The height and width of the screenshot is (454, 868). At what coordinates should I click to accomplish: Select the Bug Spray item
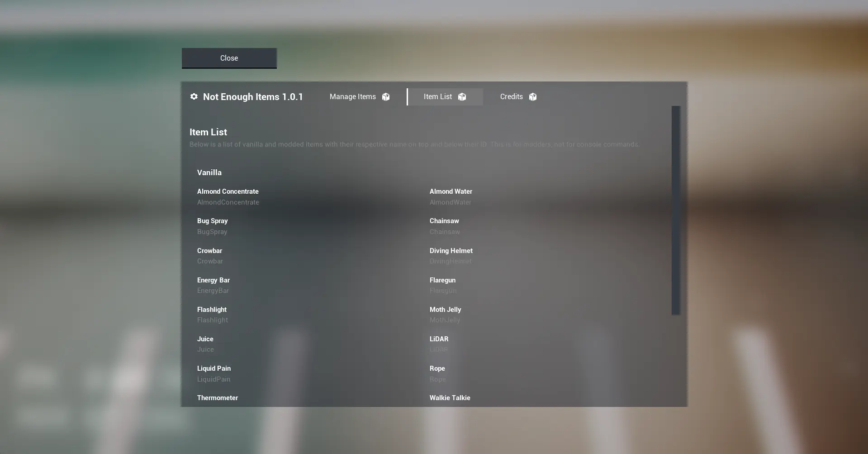pos(212,221)
